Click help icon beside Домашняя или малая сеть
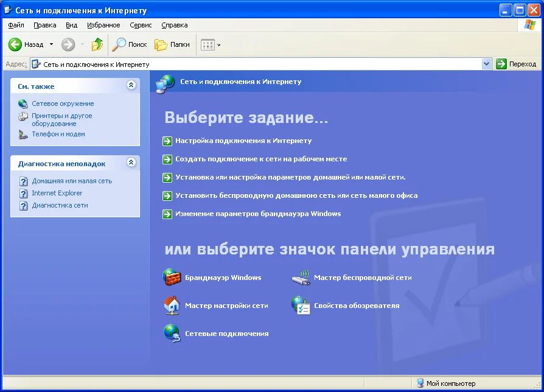The height and width of the screenshot is (392, 544). click(23, 181)
